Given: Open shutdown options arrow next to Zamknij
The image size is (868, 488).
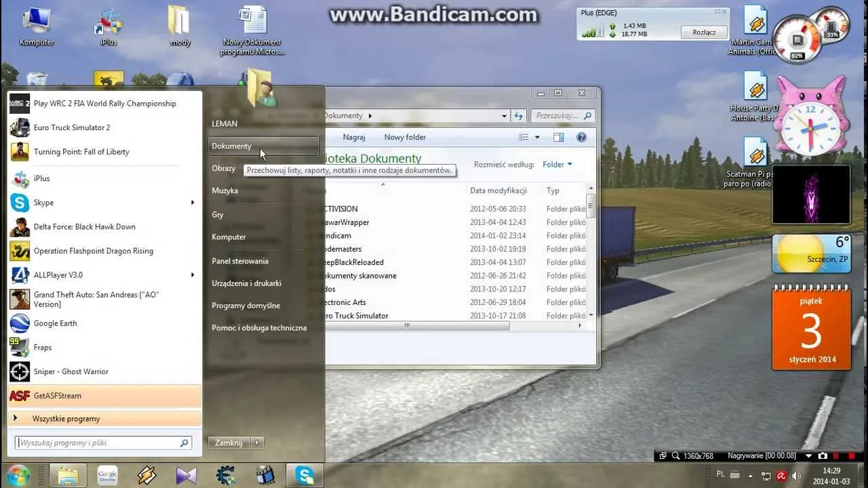Looking at the screenshot, I should point(256,443).
